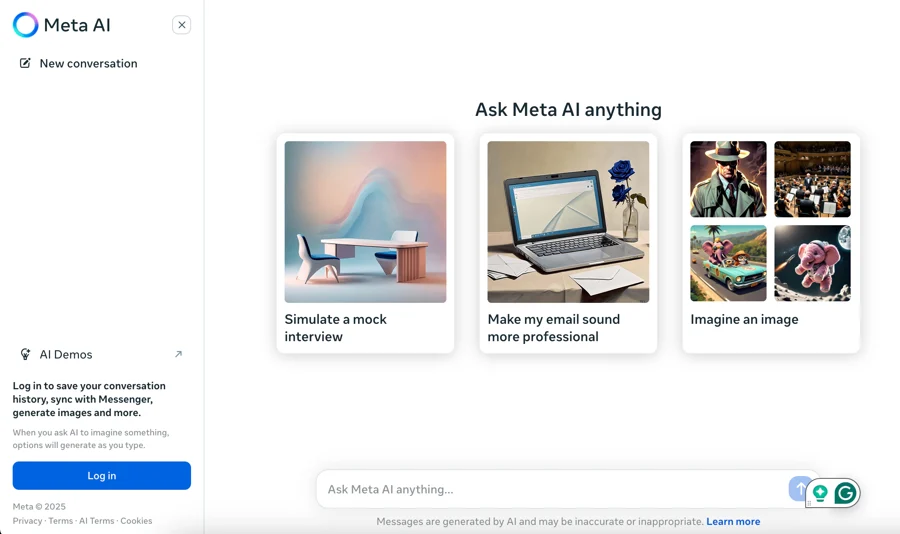The width and height of the screenshot is (900, 534).
Task: Open the Privacy footer link
Action: (28, 521)
